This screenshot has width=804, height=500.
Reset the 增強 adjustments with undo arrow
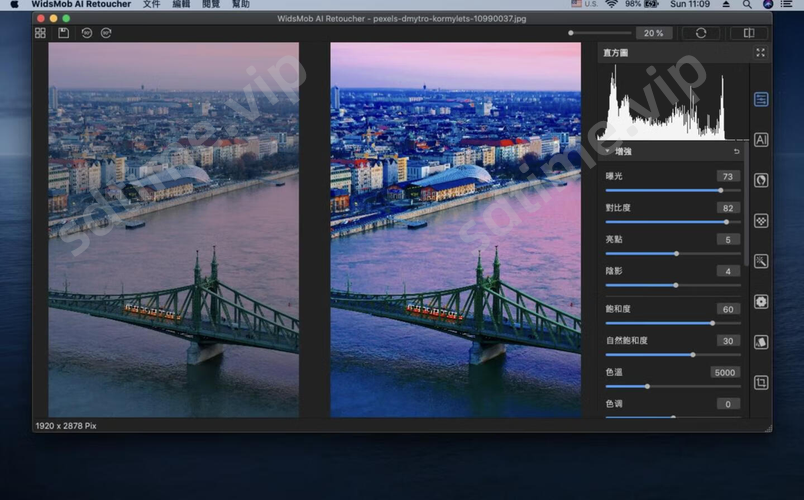point(737,151)
